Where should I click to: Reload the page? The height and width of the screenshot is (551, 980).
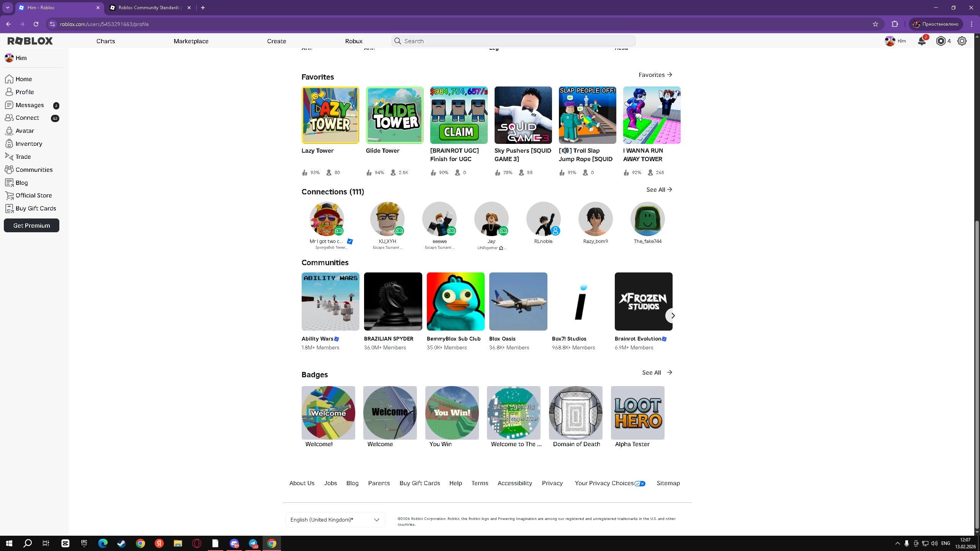click(36, 24)
